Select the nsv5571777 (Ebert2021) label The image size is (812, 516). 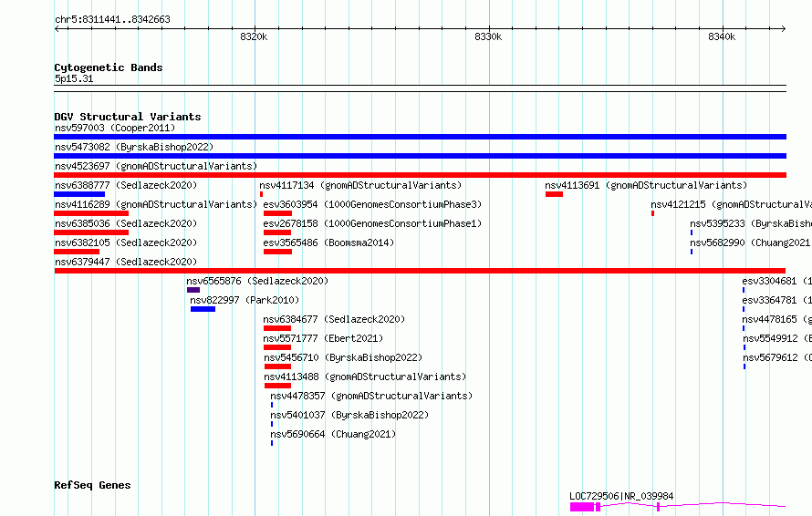[323, 338]
